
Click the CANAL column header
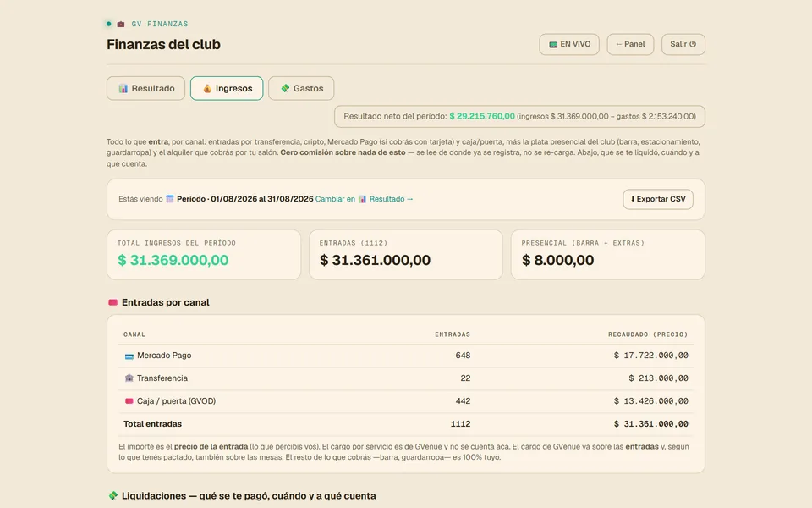[x=134, y=334]
